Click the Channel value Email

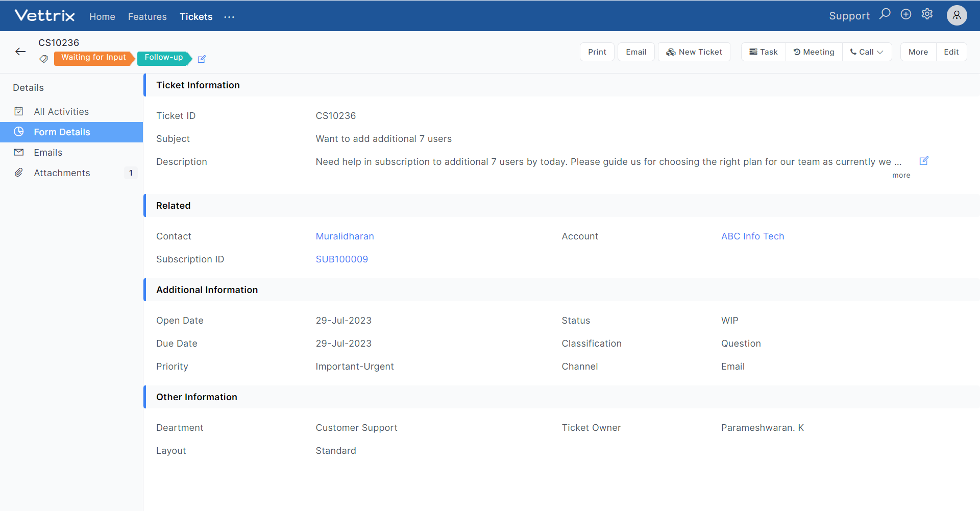[732, 366]
